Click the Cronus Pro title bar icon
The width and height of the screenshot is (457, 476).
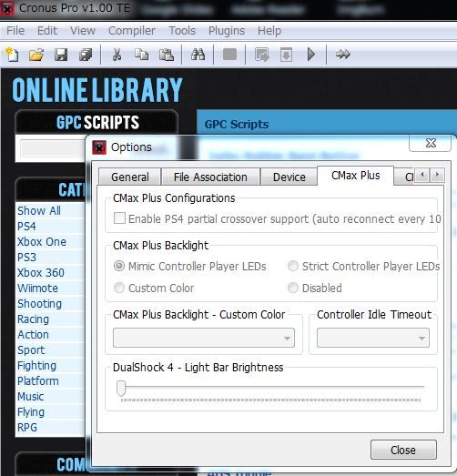pyautogui.click(x=7, y=8)
